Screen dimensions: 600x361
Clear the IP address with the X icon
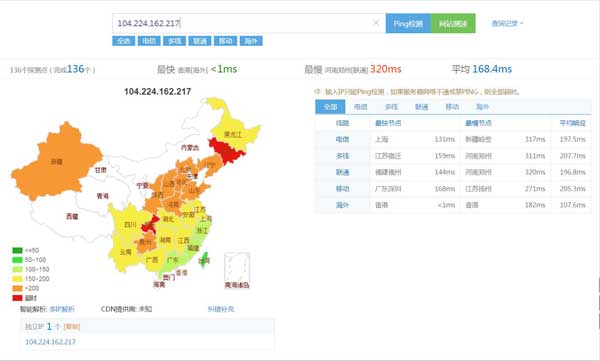(376, 23)
